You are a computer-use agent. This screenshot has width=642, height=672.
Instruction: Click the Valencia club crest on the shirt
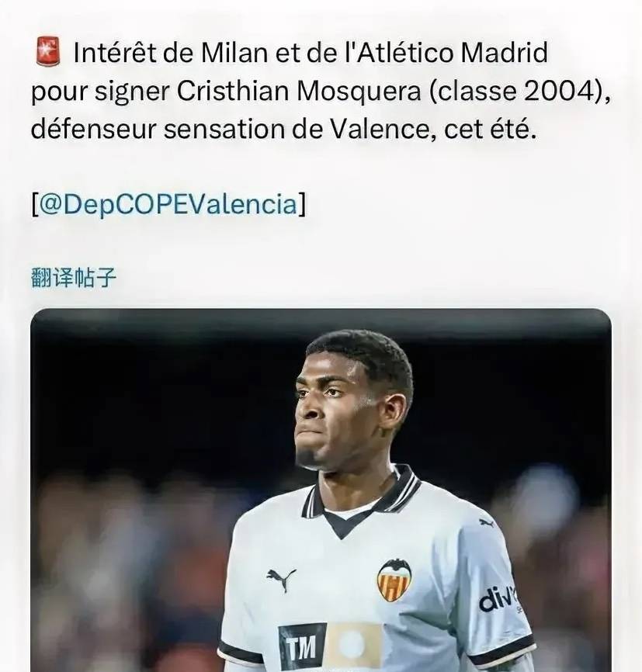tap(394, 580)
